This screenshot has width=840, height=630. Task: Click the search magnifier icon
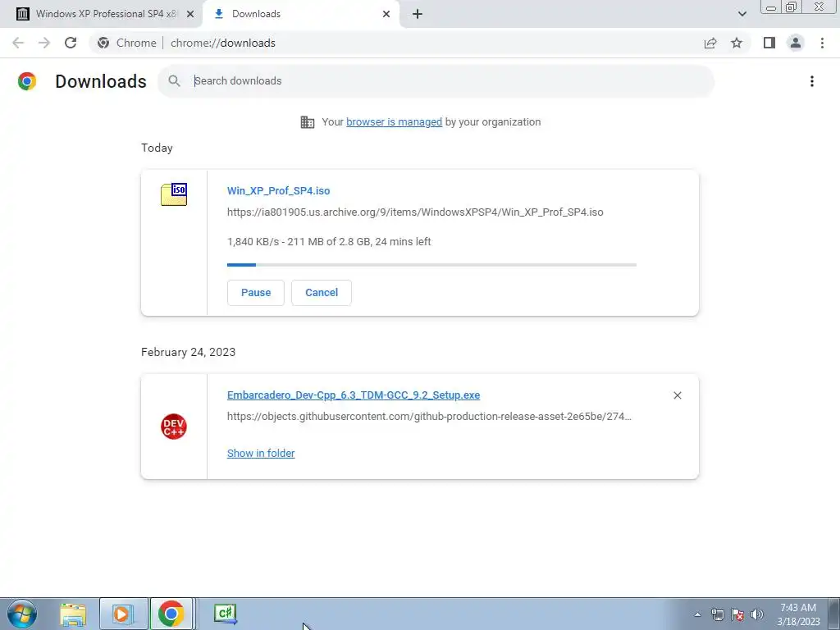[x=174, y=81]
